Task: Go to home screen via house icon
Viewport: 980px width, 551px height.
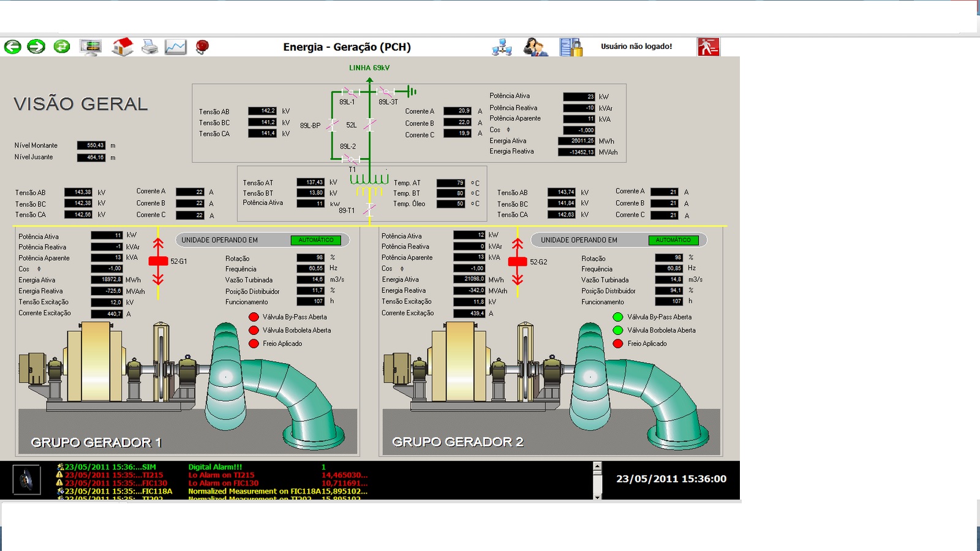Action: (123, 47)
